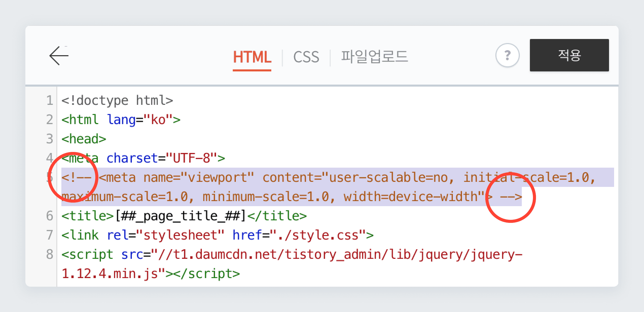The height and width of the screenshot is (312, 644).
Task: Click the back arrow icon
Action: click(59, 56)
